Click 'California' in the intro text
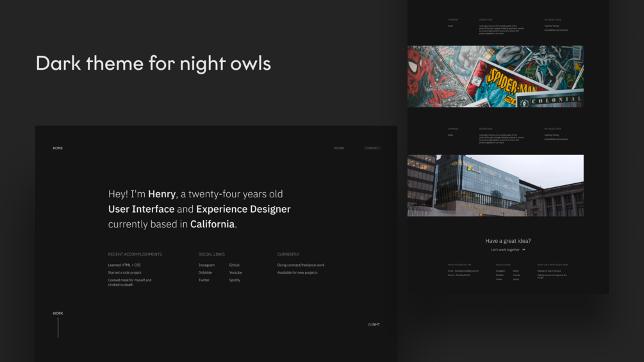 (212, 224)
